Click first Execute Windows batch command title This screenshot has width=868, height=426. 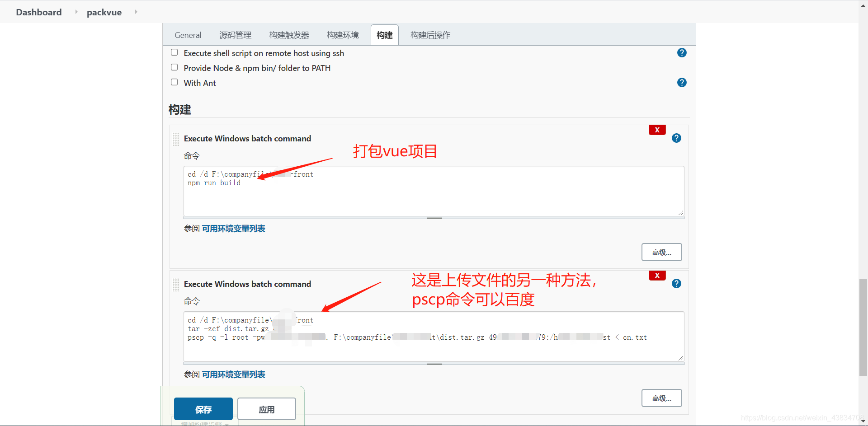[247, 139]
